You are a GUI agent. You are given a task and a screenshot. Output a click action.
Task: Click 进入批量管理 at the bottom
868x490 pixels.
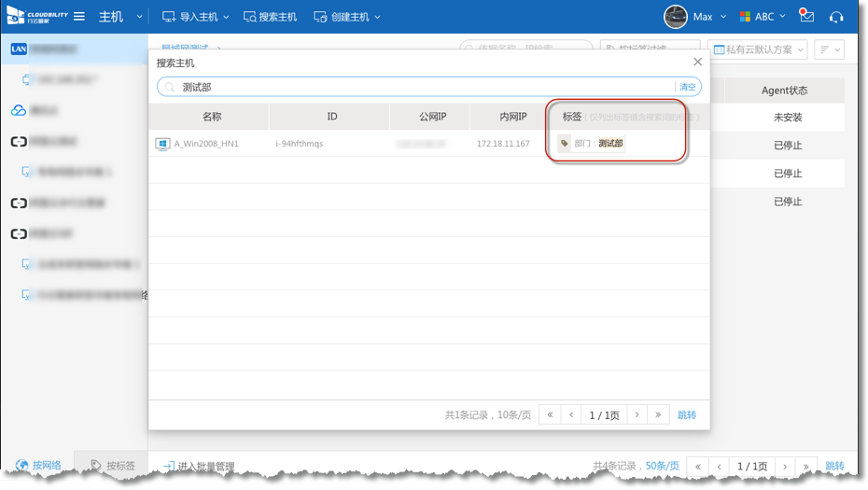199,467
